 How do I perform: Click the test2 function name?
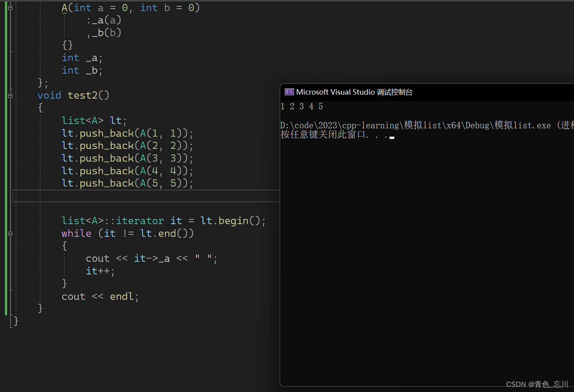coord(82,95)
